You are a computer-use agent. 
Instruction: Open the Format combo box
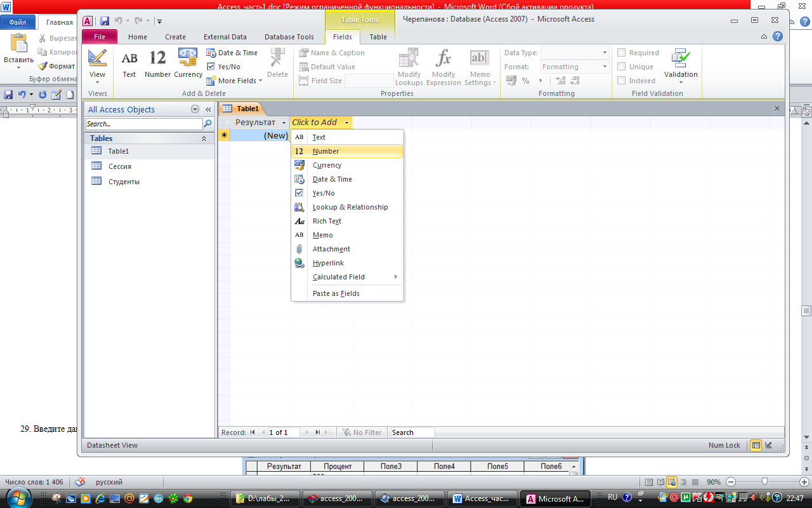point(575,67)
